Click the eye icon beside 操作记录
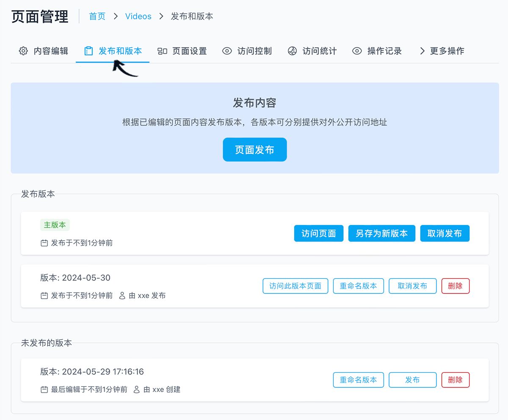Image resolution: width=508 pixels, height=420 pixels. [357, 51]
